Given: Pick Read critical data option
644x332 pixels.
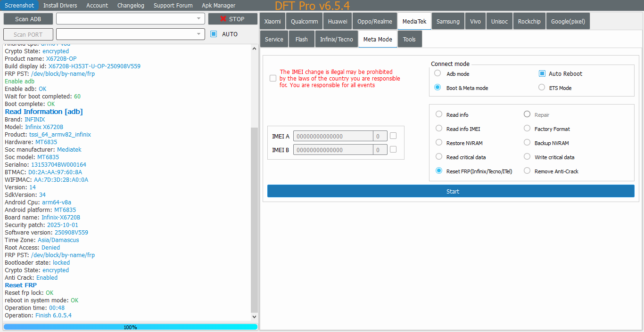Looking at the screenshot, I should (x=439, y=157).
